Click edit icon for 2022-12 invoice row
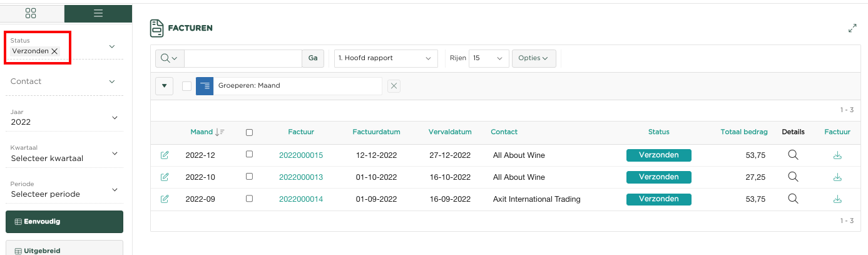Image resolution: width=868 pixels, height=255 pixels. coord(165,155)
